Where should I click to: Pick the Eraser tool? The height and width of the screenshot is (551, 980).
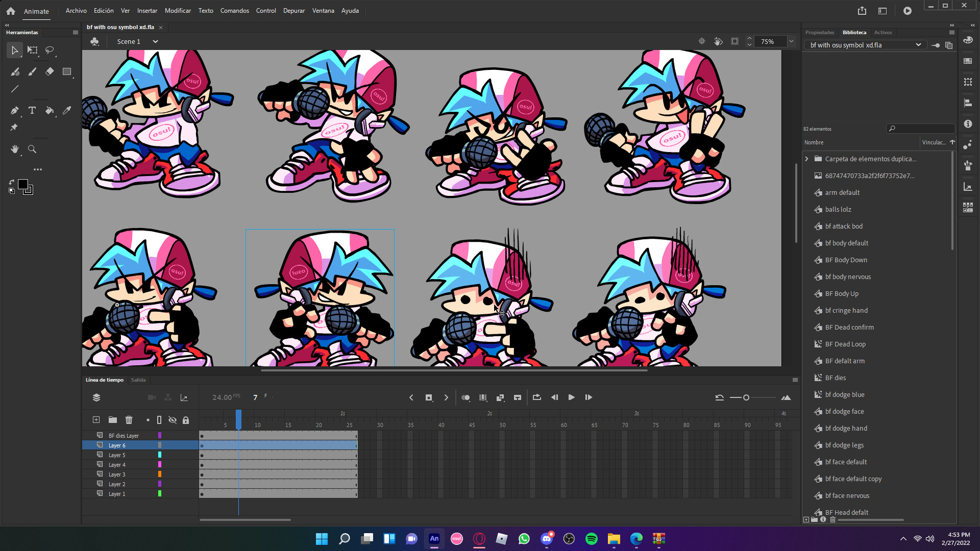click(x=50, y=71)
